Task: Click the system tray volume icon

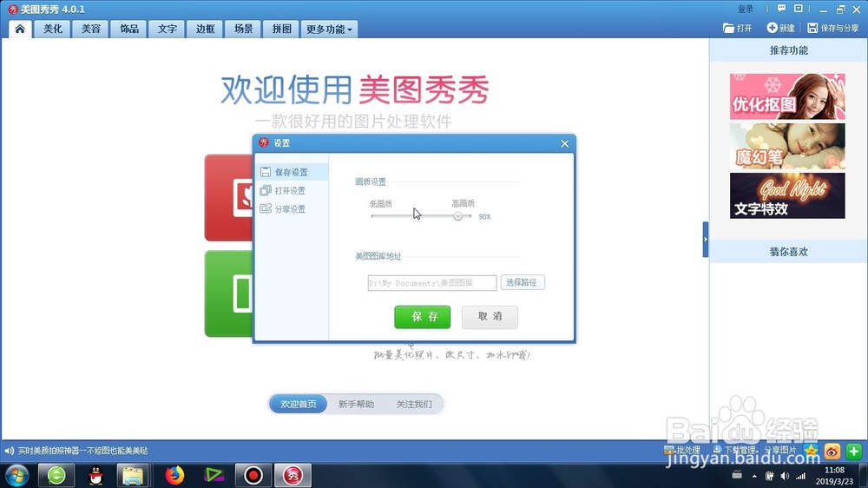Action: point(785,476)
